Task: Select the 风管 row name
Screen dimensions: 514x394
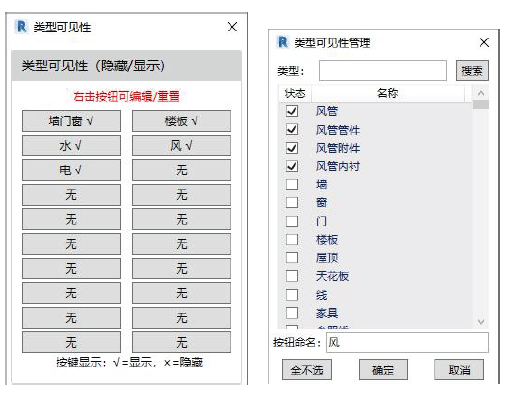Action: pos(327,111)
